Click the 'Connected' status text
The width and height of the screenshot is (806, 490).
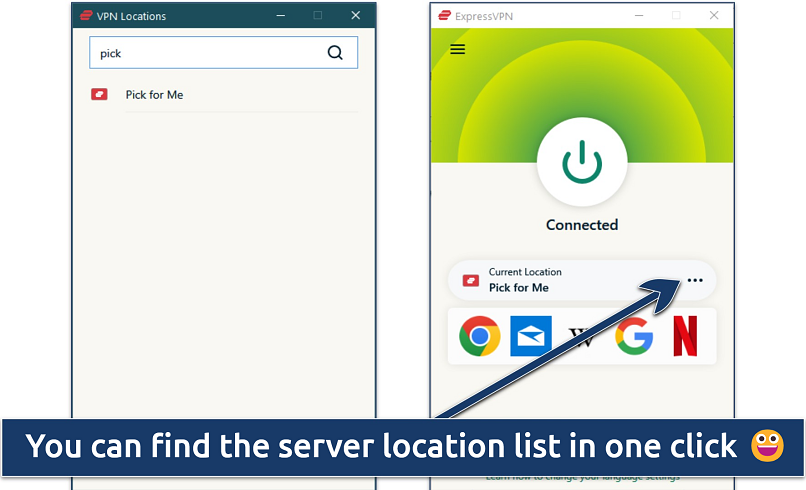pyautogui.click(x=582, y=225)
